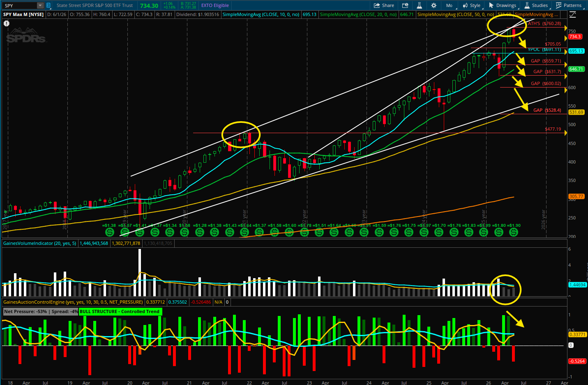Open the Studies menu
This screenshot has width=588, height=385.
point(536,5)
